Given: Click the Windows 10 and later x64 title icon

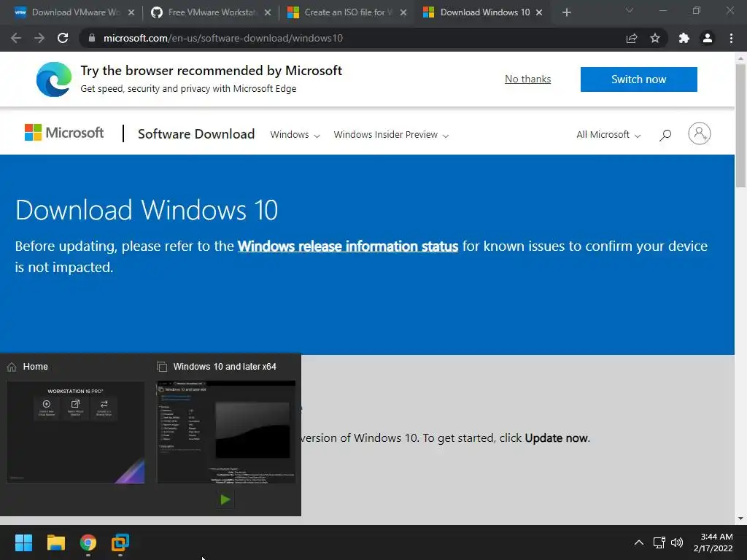Looking at the screenshot, I should point(162,367).
